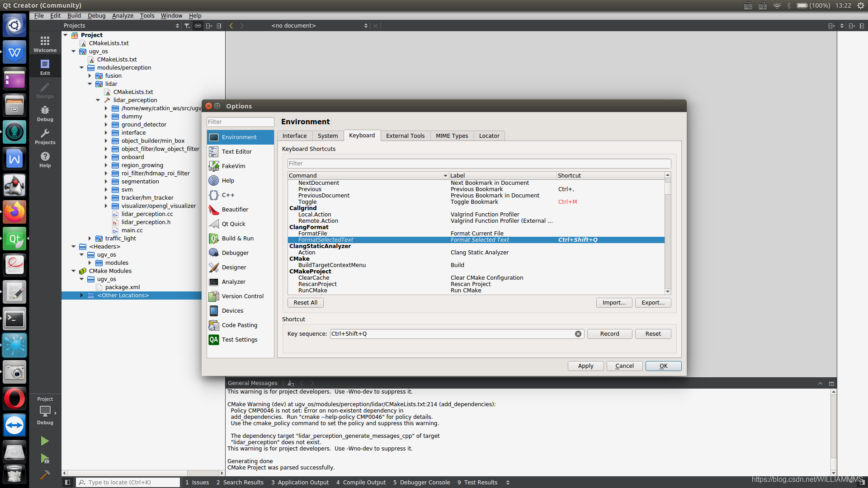
Task: Clear the Key sequence field with the x
Action: coord(578,334)
